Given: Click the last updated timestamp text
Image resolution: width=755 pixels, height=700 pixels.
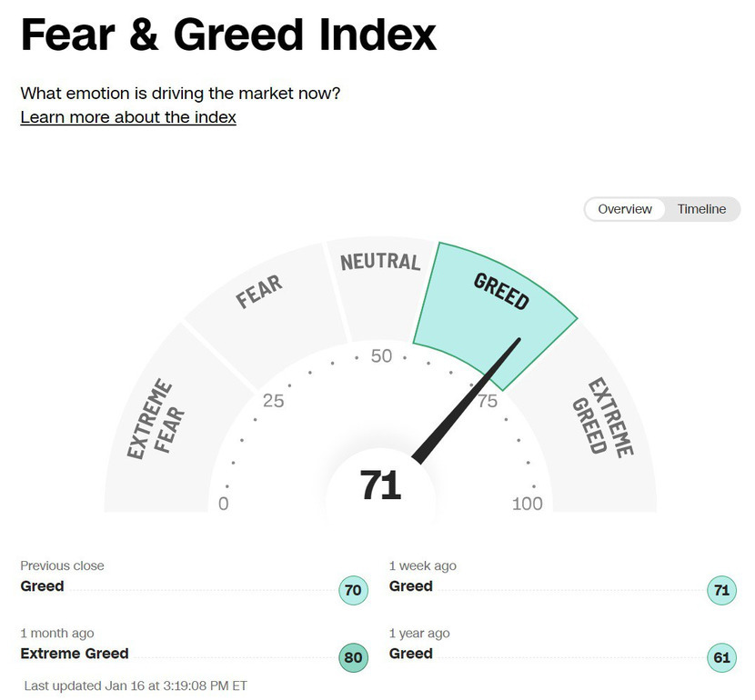Looking at the screenshot, I should tap(136, 685).
